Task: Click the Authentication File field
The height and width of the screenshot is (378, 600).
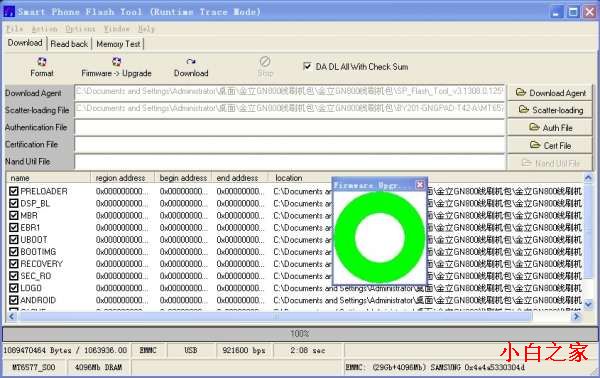Action: coord(290,127)
